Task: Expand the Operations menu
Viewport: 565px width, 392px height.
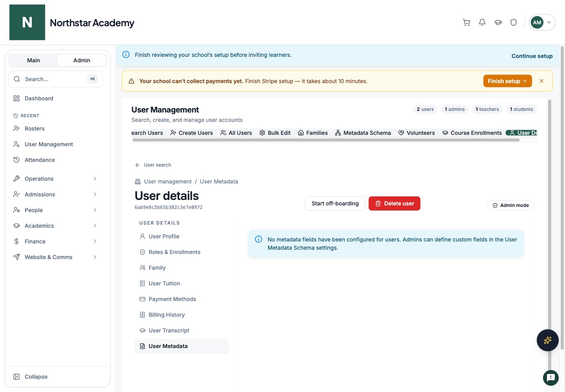Action: tap(55, 179)
